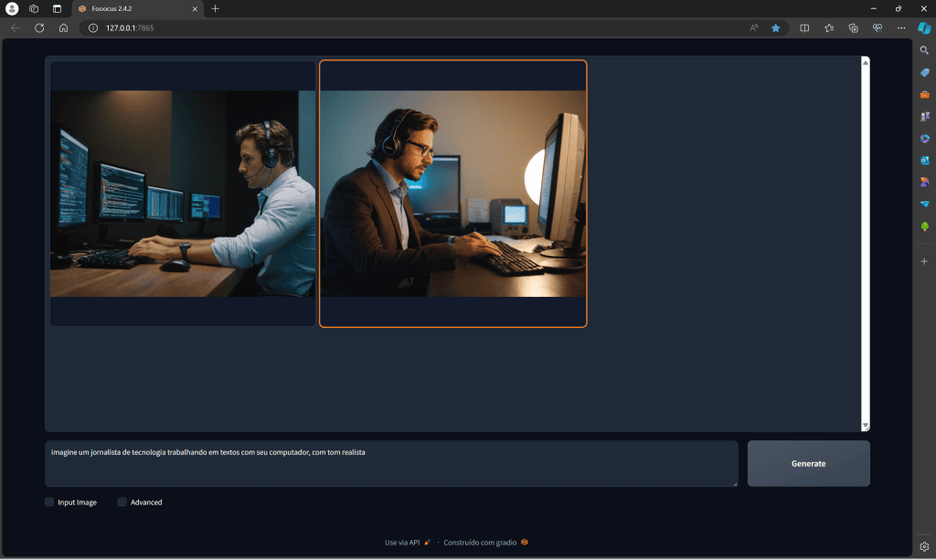This screenshot has height=560, width=936.
Task: Toggle the favorites star in the address bar
Action: (775, 27)
